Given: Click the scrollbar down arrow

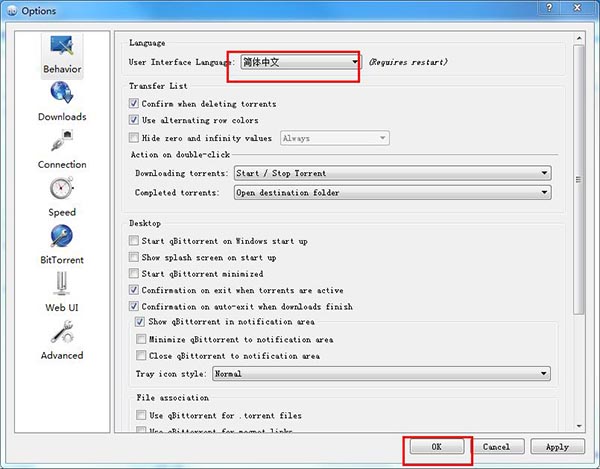Looking at the screenshot, I should click(x=579, y=426).
